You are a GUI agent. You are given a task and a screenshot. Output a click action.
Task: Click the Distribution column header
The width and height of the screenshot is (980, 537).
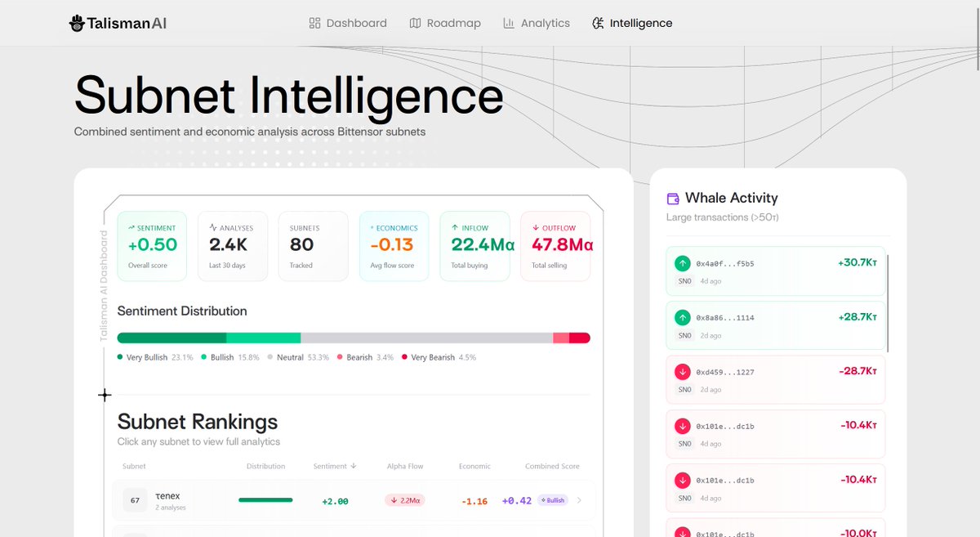point(266,466)
